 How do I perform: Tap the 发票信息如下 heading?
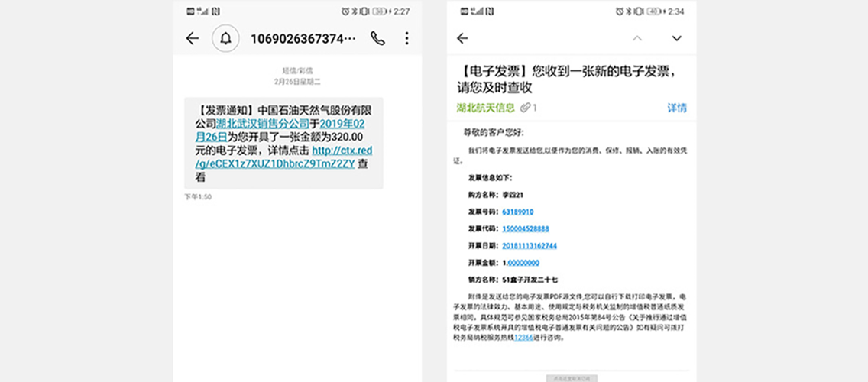coord(491,178)
